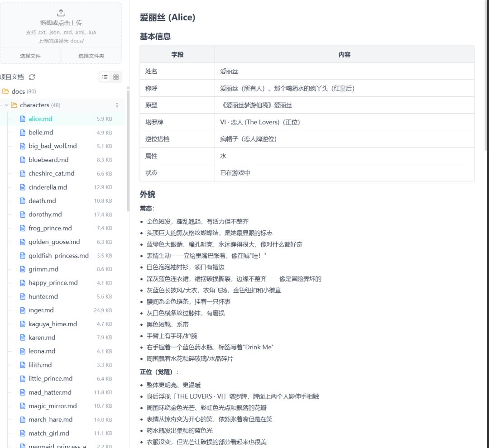The width and height of the screenshot is (489, 448).
Task: Click the 爱丽丝 (Alice) heading
Action: (168, 18)
